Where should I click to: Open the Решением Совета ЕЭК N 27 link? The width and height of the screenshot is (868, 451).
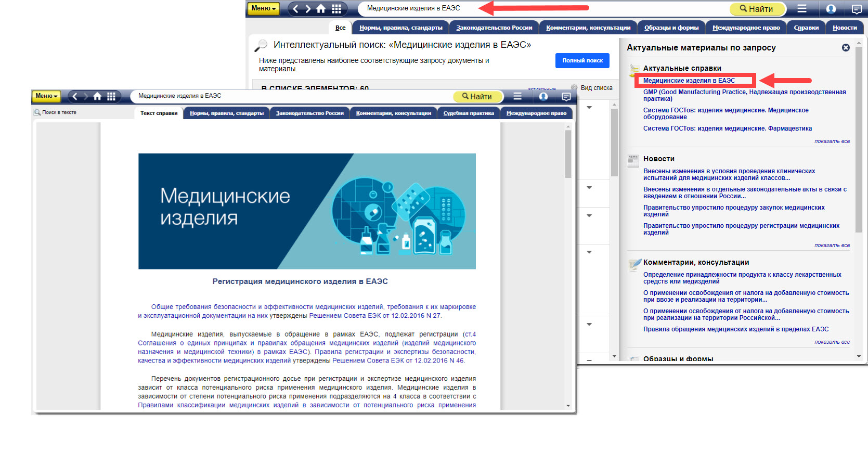pyautogui.click(x=374, y=315)
